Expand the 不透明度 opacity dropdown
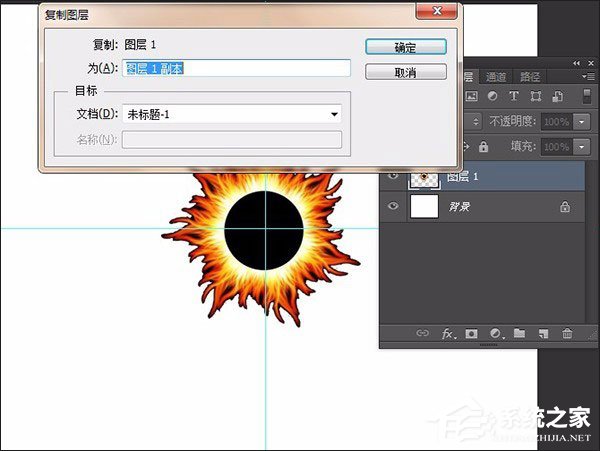Viewport: 600px width, 451px height. point(579,121)
